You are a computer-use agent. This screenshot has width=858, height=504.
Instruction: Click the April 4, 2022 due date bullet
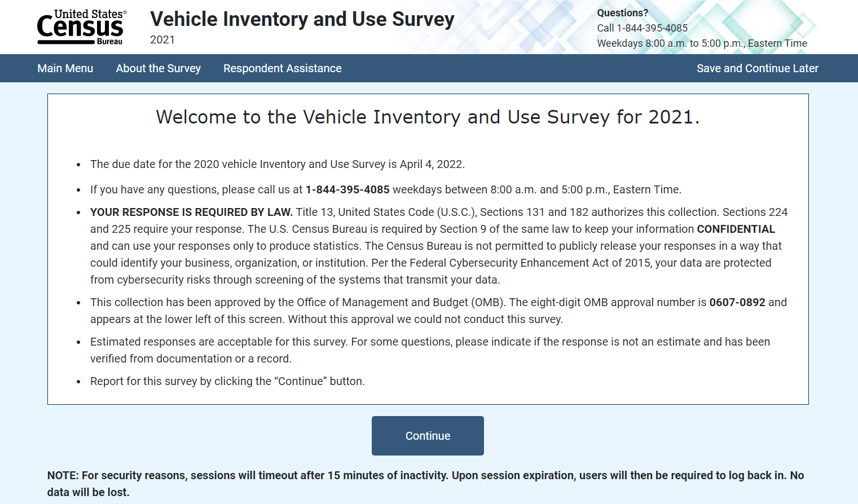(x=278, y=164)
